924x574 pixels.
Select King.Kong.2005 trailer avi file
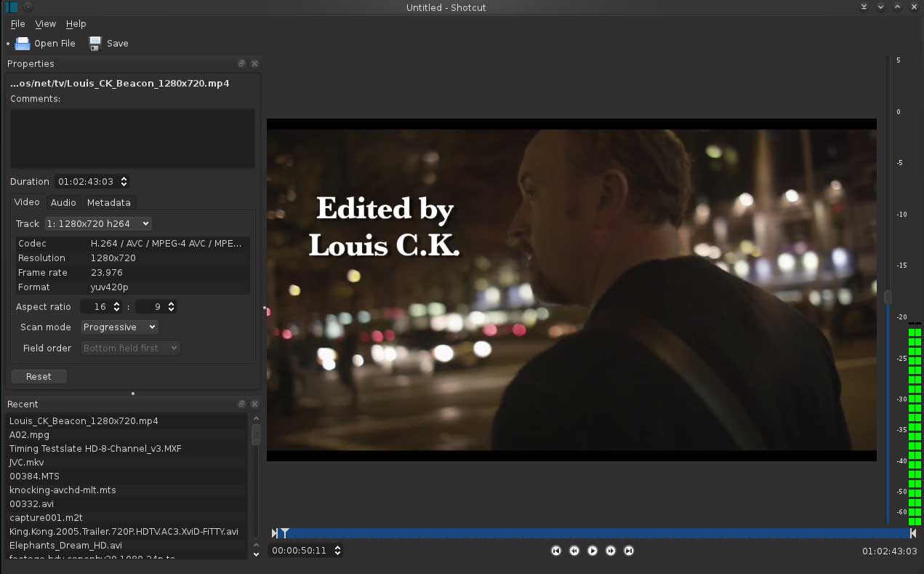point(127,532)
